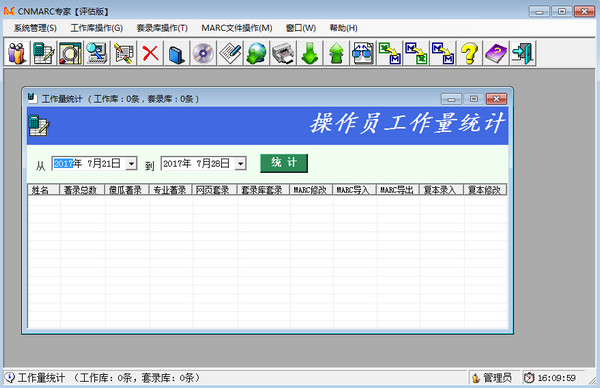The image size is (600, 388).
Task: Open the user management people icon
Action: tap(16, 53)
